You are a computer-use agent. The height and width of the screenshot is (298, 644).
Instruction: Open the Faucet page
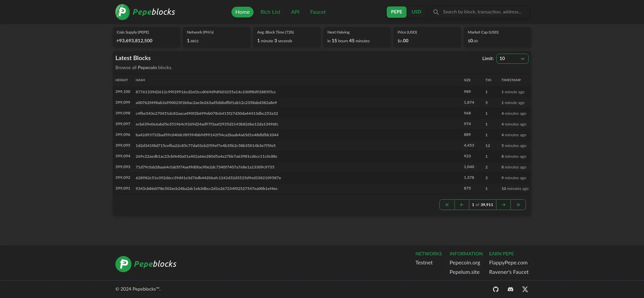318,12
